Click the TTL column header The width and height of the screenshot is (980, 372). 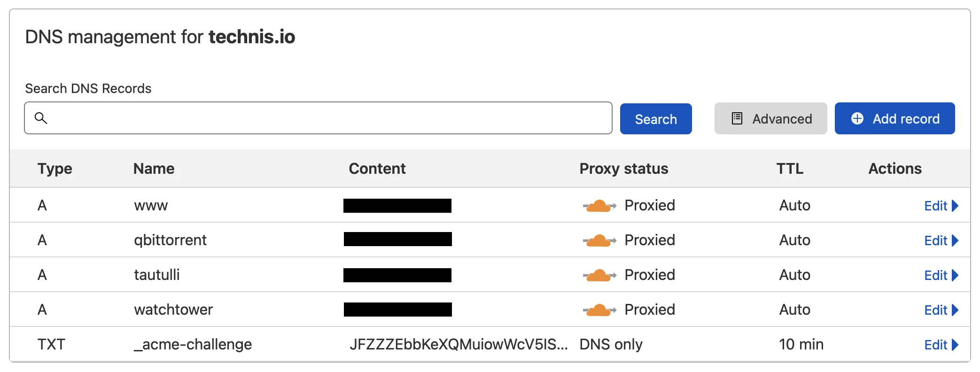tap(789, 168)
